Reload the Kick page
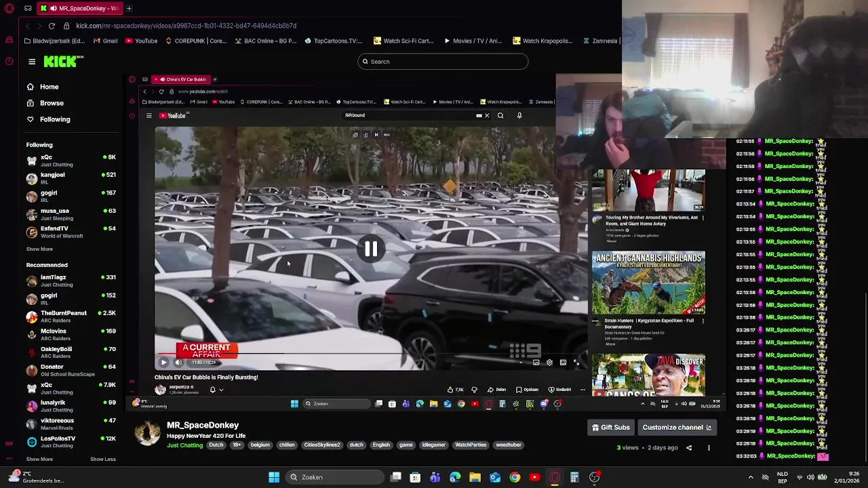Screen dimensions: 868x488 pyautogui.click(x=52, y=26)
